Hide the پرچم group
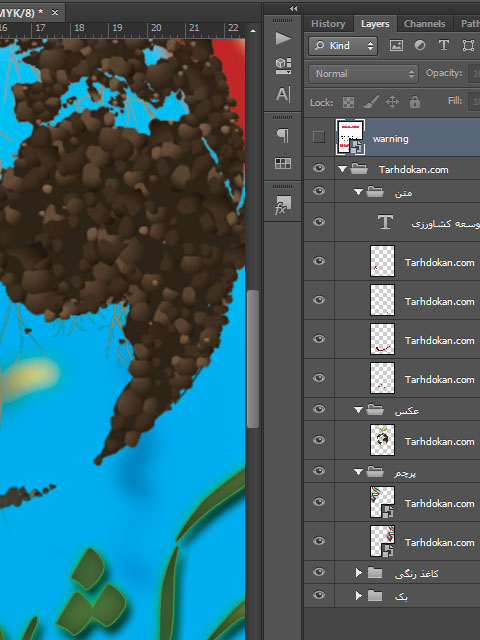The height and width of the screenshot is (640, 480). tap(319, 471)
